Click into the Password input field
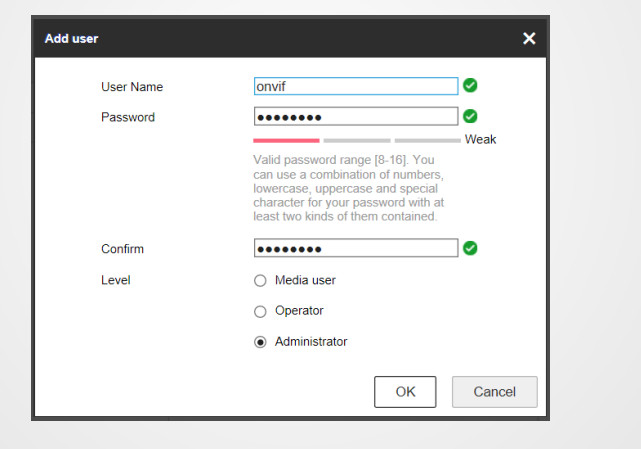 [355, 116]
